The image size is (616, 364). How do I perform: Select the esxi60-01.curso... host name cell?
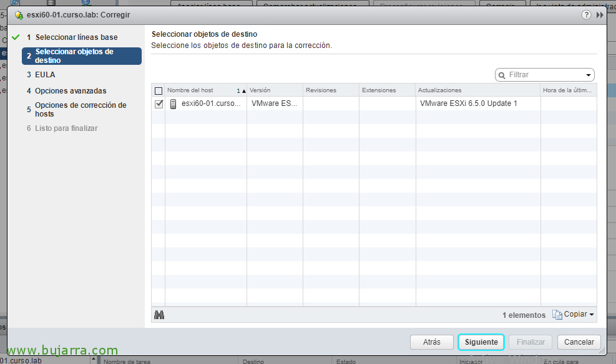pyautogui.click(x=206, y=103)
